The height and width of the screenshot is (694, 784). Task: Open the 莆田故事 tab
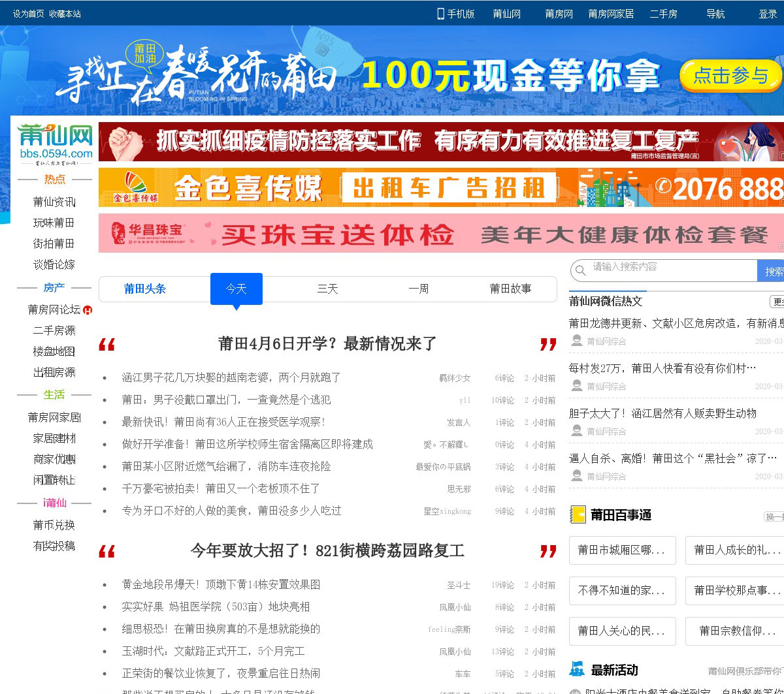click(x=510, y=289)
